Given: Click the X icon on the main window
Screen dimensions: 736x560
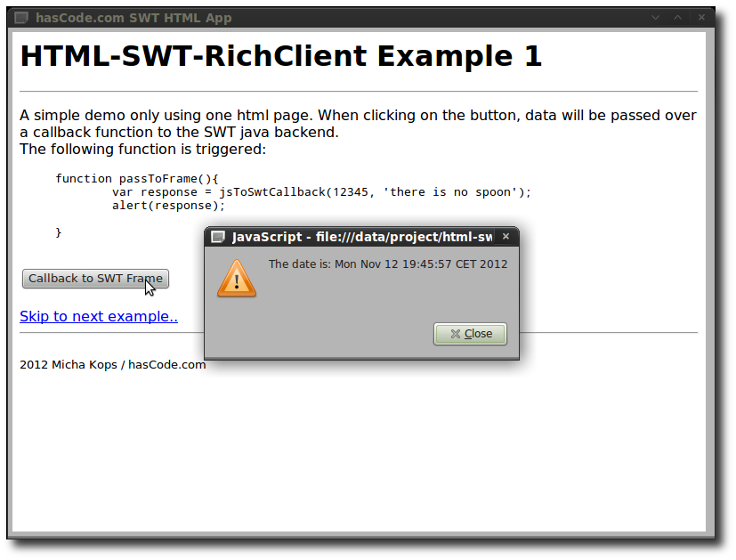Looking at the screenshot, I should pos(701,17).
